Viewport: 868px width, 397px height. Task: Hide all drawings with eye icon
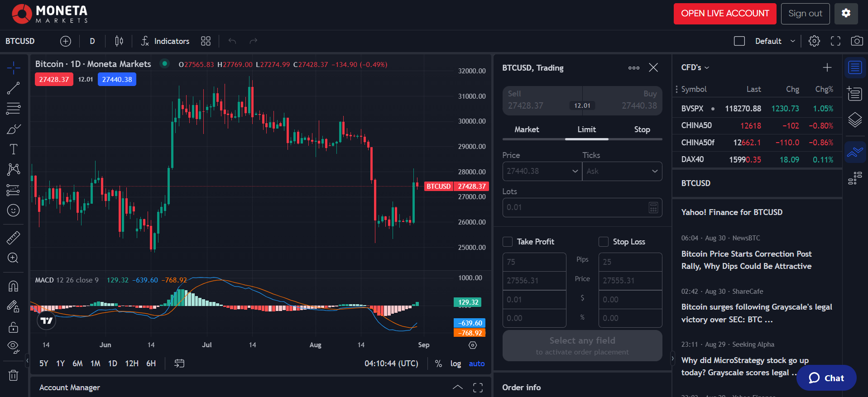(x=14, y=347)
